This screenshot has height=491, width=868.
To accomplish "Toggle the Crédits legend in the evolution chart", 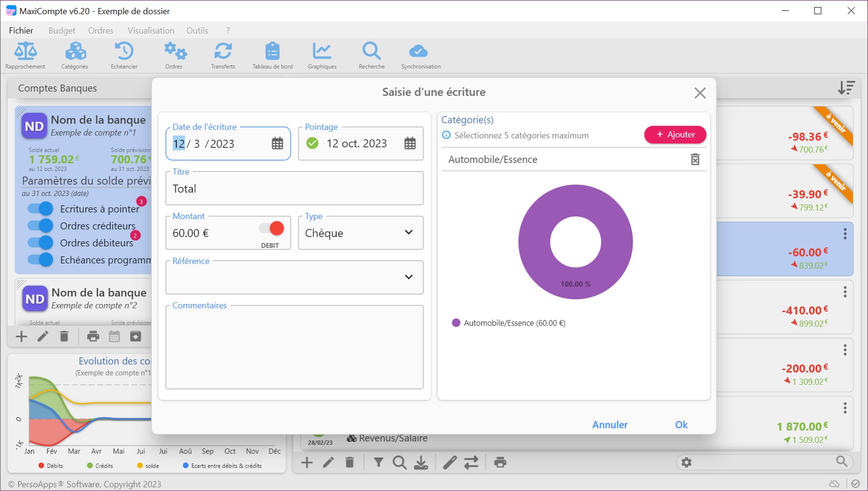I will [100, 466].
